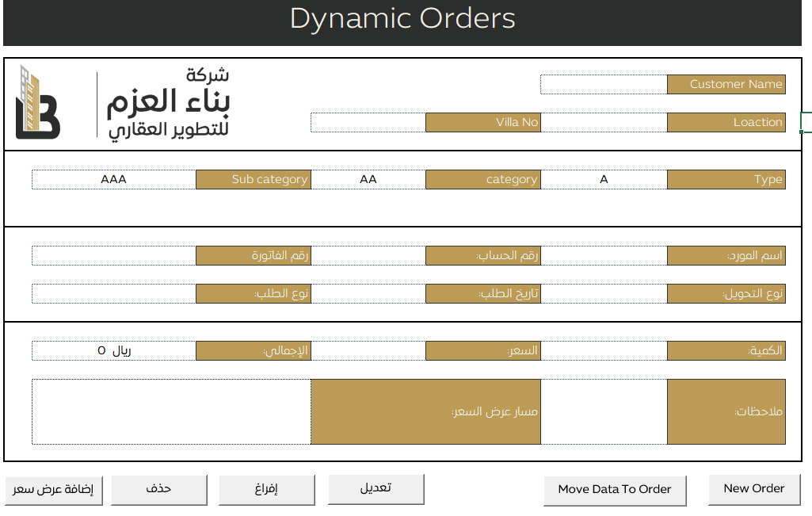Click the إفراغ clear button
The height and width of the screenshot is (516, 812).
266,490
